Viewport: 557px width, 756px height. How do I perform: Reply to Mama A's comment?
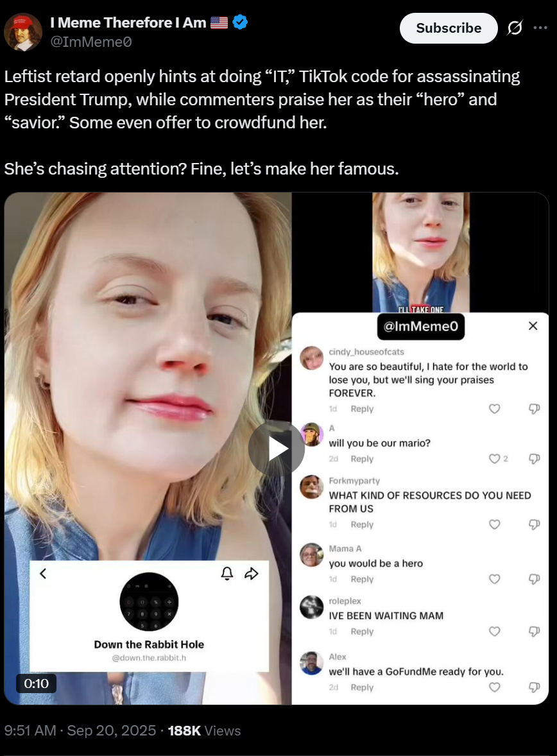362,579
